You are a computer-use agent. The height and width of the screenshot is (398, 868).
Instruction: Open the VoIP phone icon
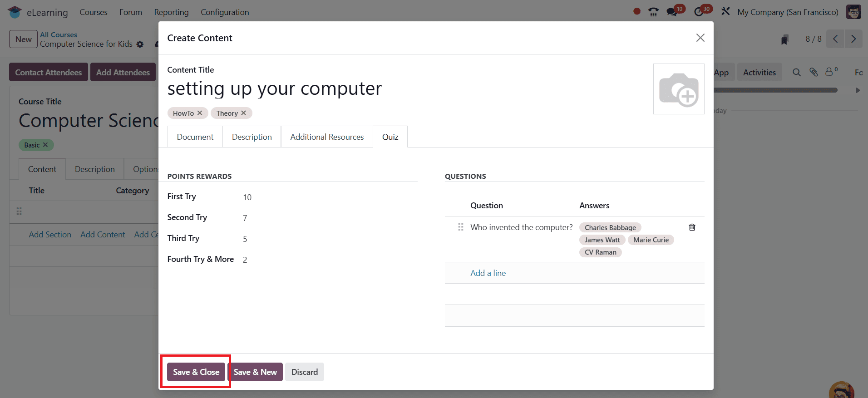[x=653, y=12]
